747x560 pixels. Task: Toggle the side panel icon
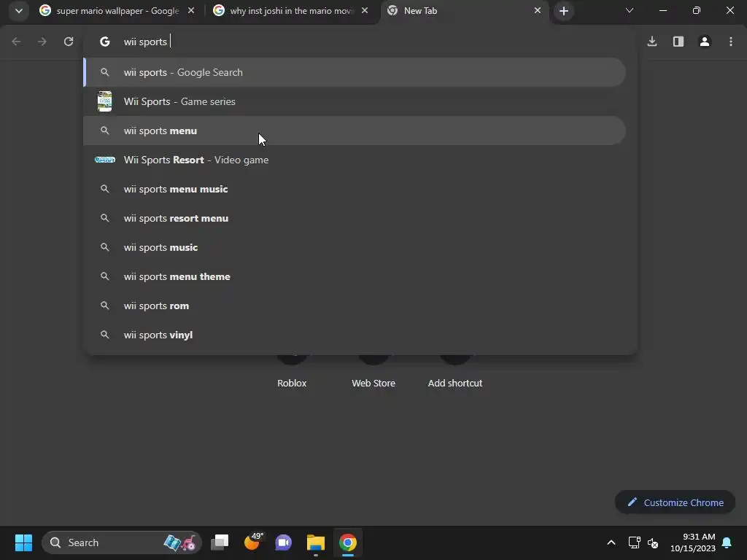[x=678, y=42]
